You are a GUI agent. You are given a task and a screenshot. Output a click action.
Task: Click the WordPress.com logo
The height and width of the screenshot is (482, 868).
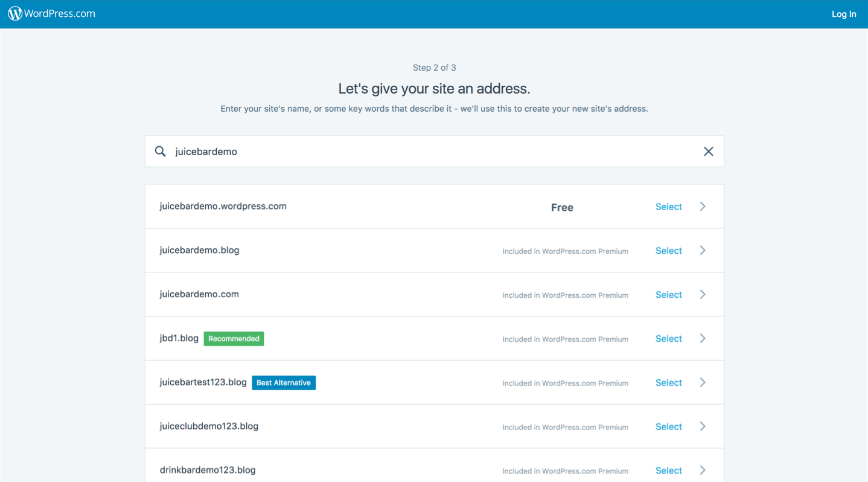tap(51, 13)
